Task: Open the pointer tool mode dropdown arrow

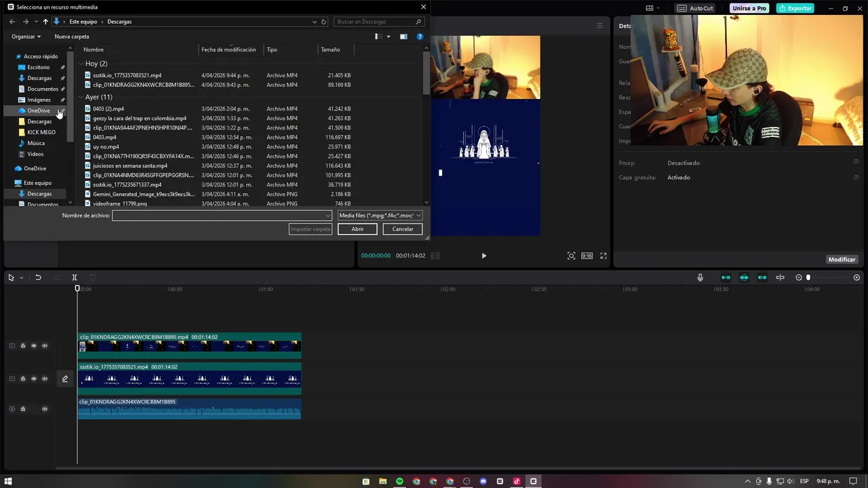Action: point(21,278)
